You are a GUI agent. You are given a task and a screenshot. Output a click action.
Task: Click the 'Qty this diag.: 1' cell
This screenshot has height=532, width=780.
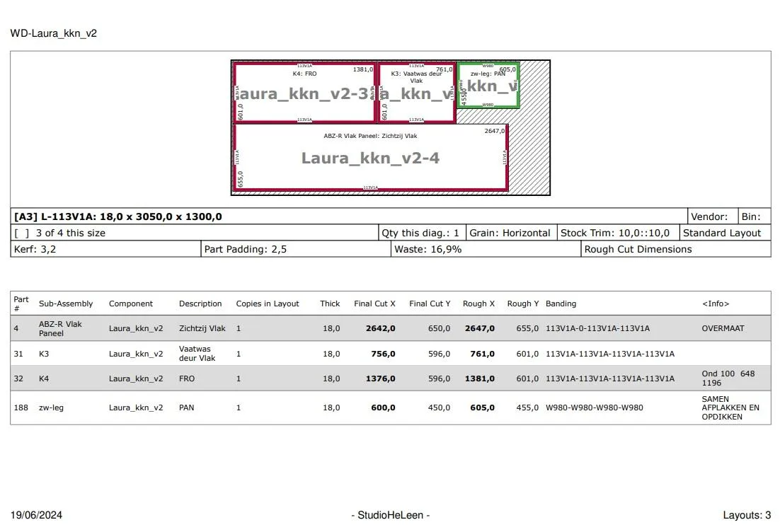(x=422, y=233)
